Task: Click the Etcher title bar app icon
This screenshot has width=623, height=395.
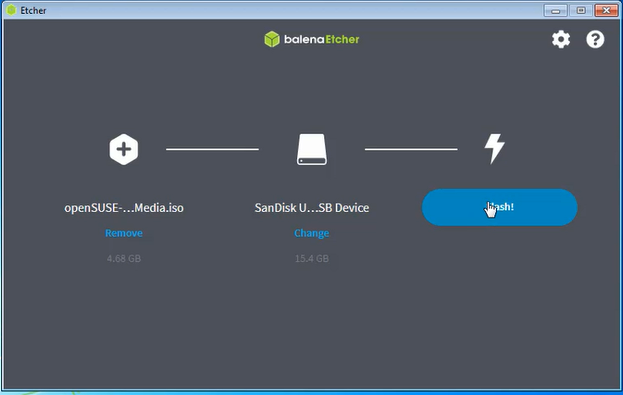Action: coord(11,10)
